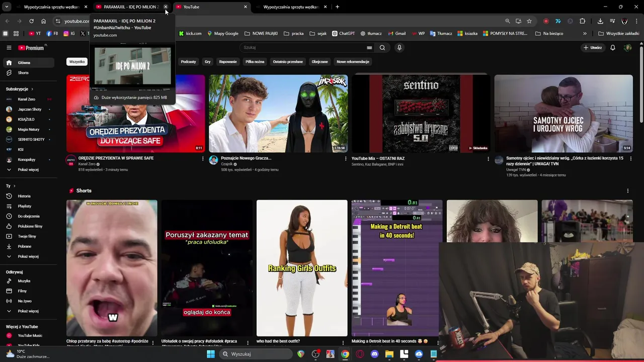
Task: Open the ChatGPT bookmark
Action: [343, 34]
